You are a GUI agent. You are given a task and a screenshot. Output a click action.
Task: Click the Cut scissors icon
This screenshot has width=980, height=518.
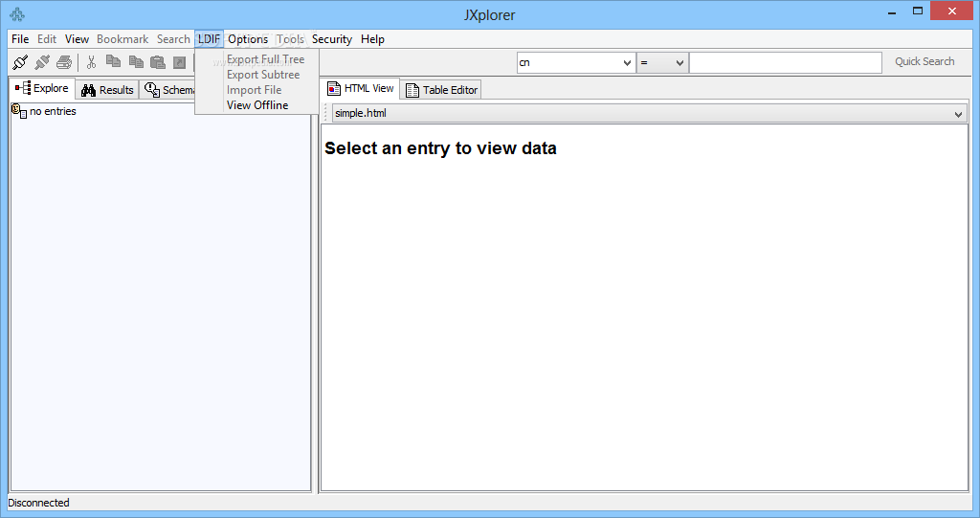91,62
